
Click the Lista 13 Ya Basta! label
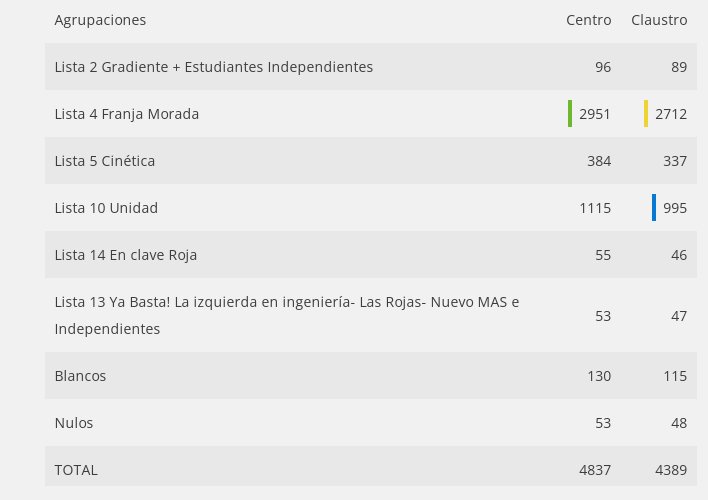click(x=287, y=315)
